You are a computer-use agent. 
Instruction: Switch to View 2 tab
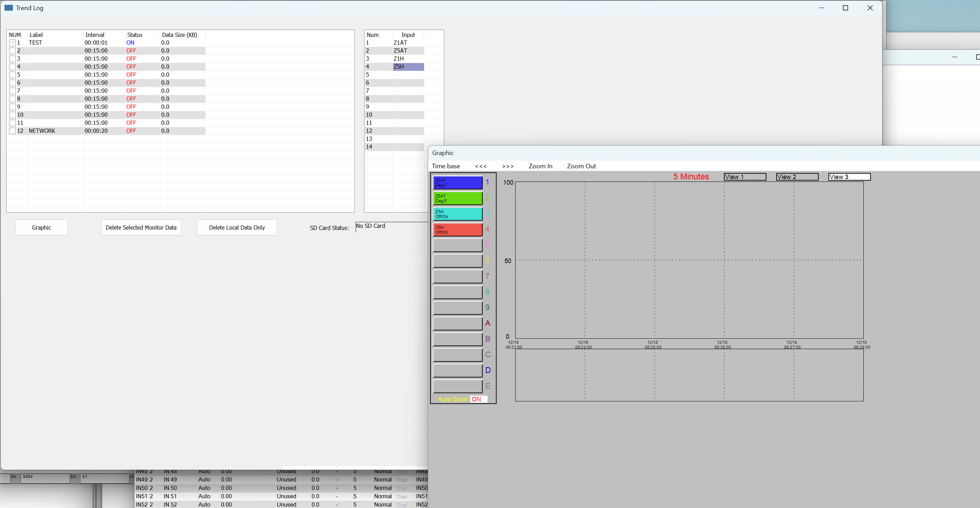(x=797, y=177)
